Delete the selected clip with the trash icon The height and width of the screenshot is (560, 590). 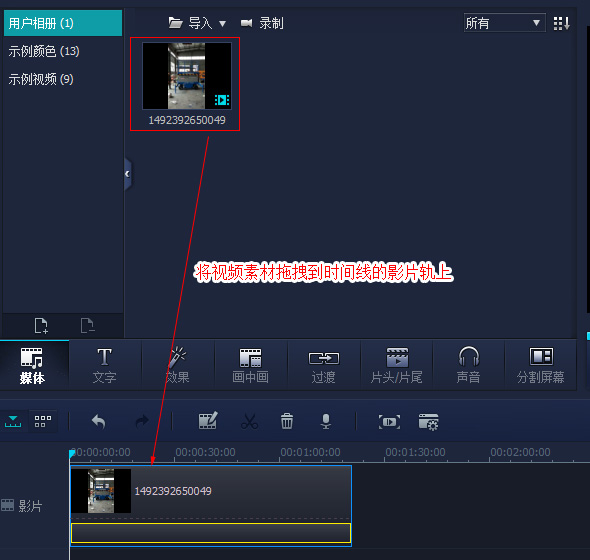(287, 421)
